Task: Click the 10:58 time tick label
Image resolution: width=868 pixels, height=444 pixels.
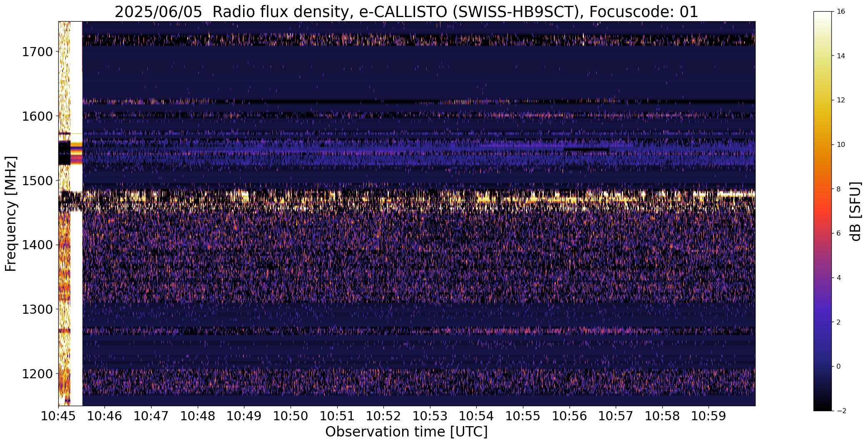Action: [662, 416]
